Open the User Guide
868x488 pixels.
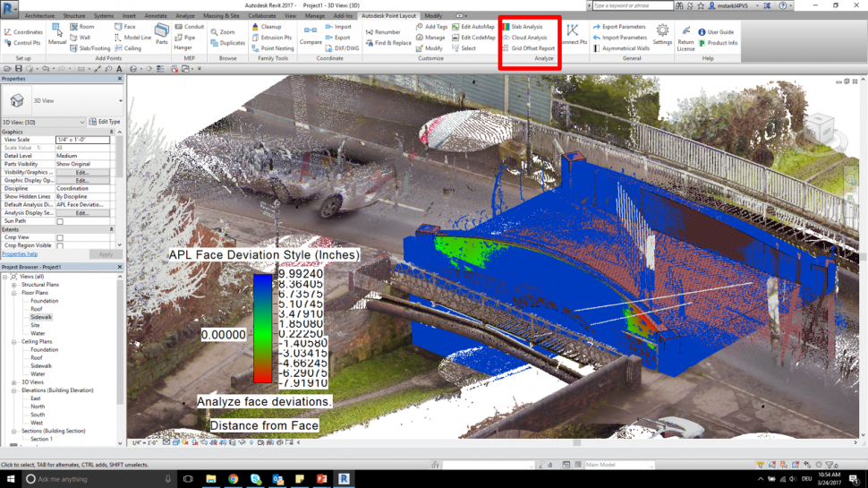click(x=716, y=32)
